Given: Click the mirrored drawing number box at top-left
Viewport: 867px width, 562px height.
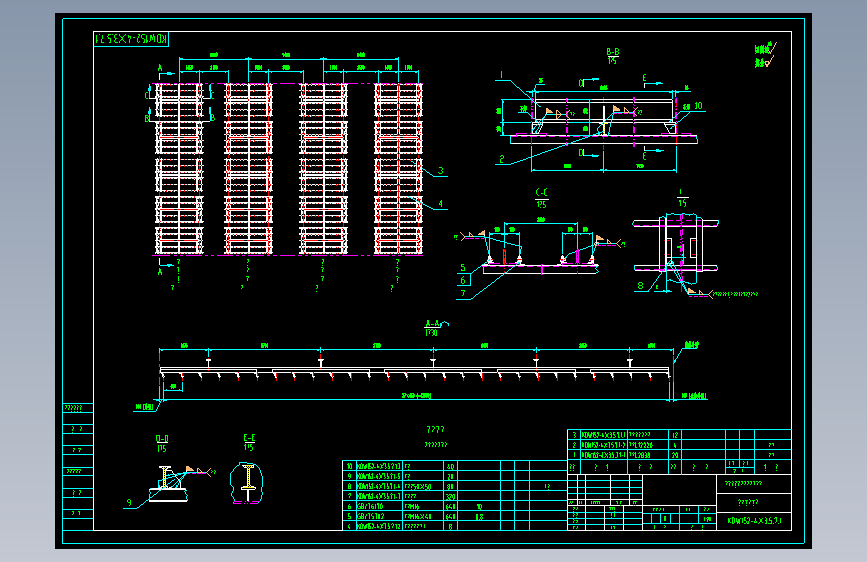Looking at the screenshot, I should [131, 39].
